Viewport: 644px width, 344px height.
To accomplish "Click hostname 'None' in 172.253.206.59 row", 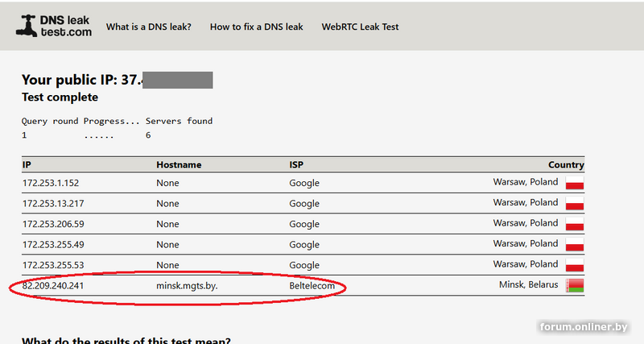I will point(167,224).
